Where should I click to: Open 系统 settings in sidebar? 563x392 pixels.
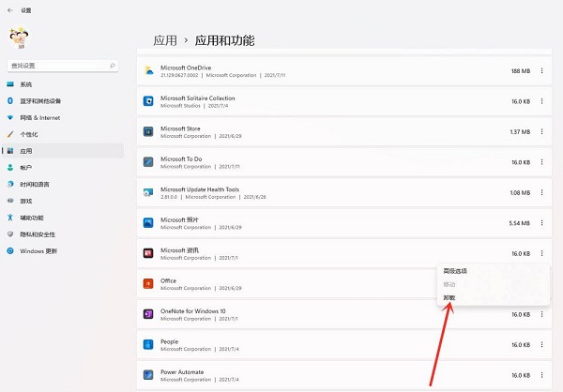pyautogui.click(x=63, y=84)
